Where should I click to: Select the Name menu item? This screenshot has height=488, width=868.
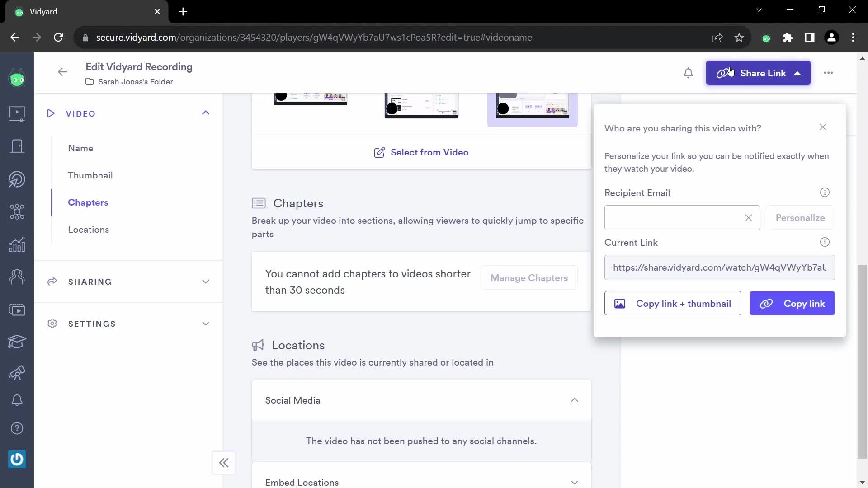[x=80, y=148]
